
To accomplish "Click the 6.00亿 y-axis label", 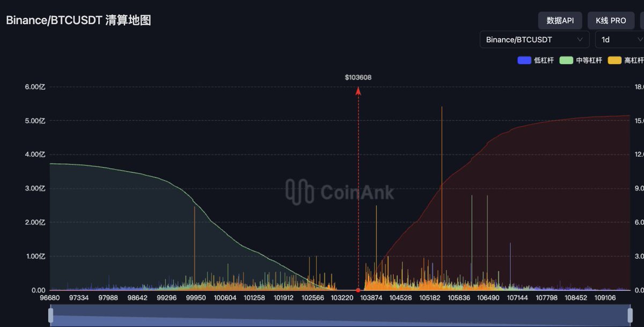I will (35, 87).
